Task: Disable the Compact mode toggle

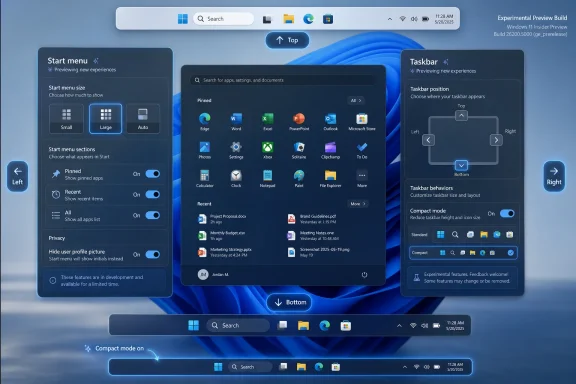Action: click(x=507, y=213)
